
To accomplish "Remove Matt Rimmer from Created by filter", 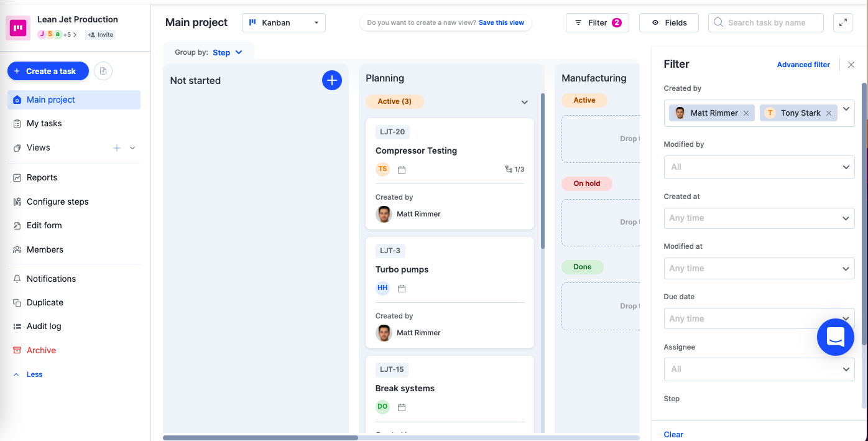I will [x=746, y=113].
